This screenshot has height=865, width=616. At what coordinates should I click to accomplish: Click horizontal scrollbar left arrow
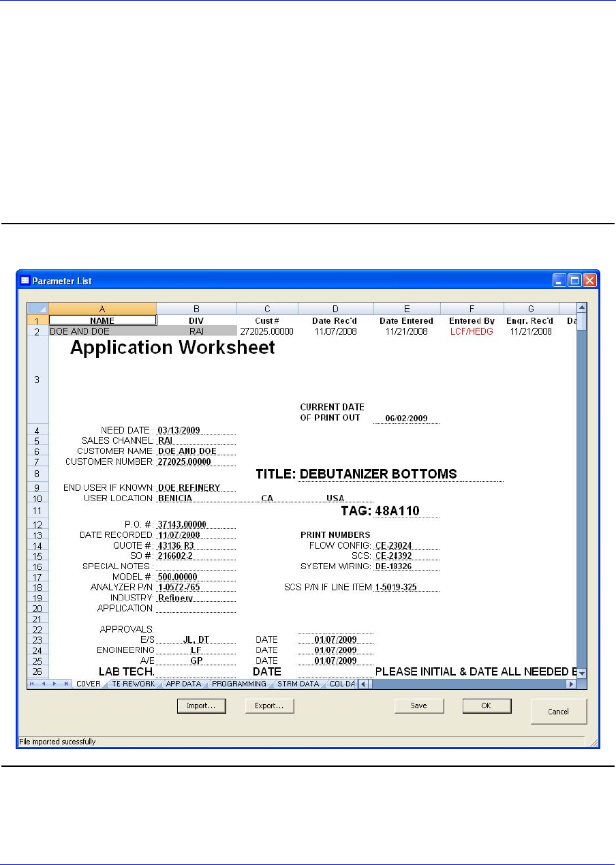tap(363, 684)
